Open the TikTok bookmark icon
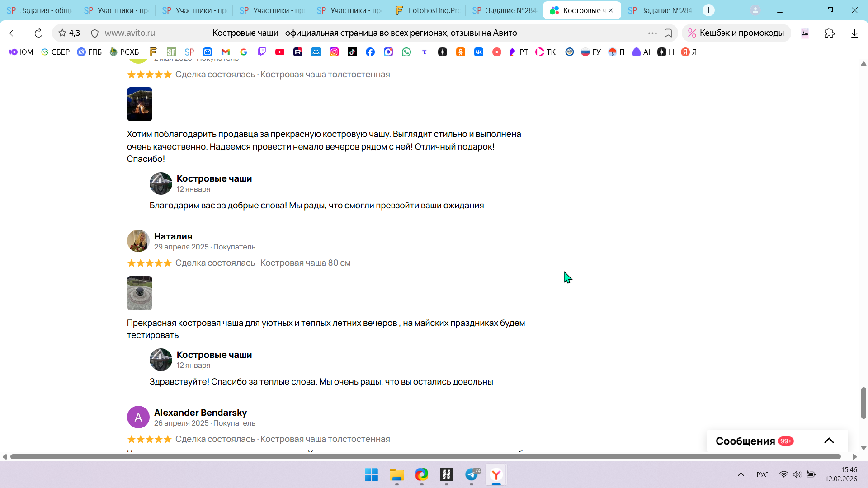868x488 pixels. (352, 52)
